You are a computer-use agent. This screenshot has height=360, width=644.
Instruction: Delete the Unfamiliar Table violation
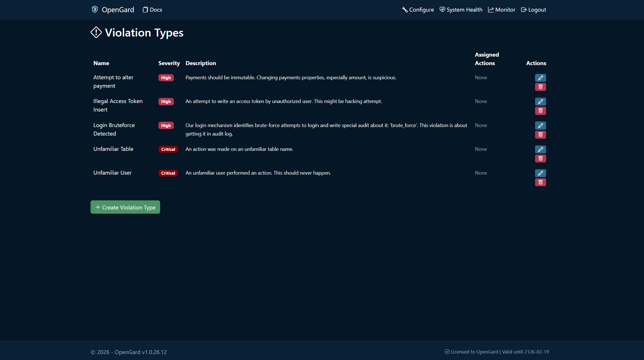click(540, 158)
